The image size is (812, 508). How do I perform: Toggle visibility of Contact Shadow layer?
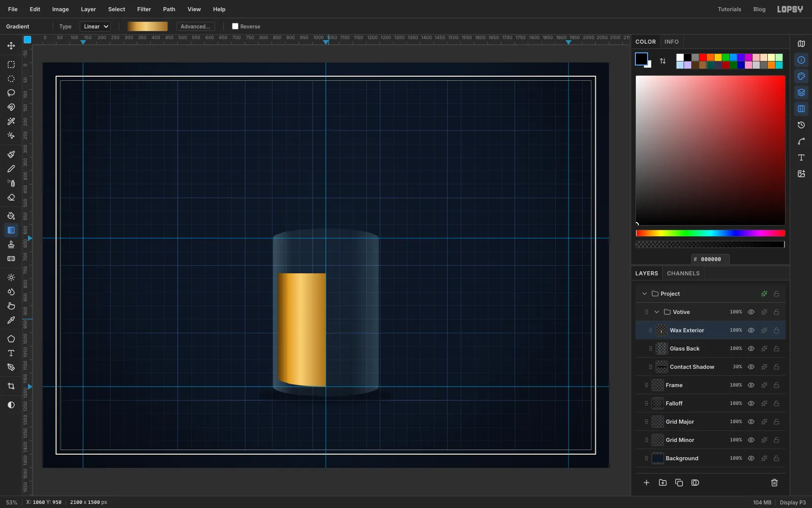[x=751, y=367]
